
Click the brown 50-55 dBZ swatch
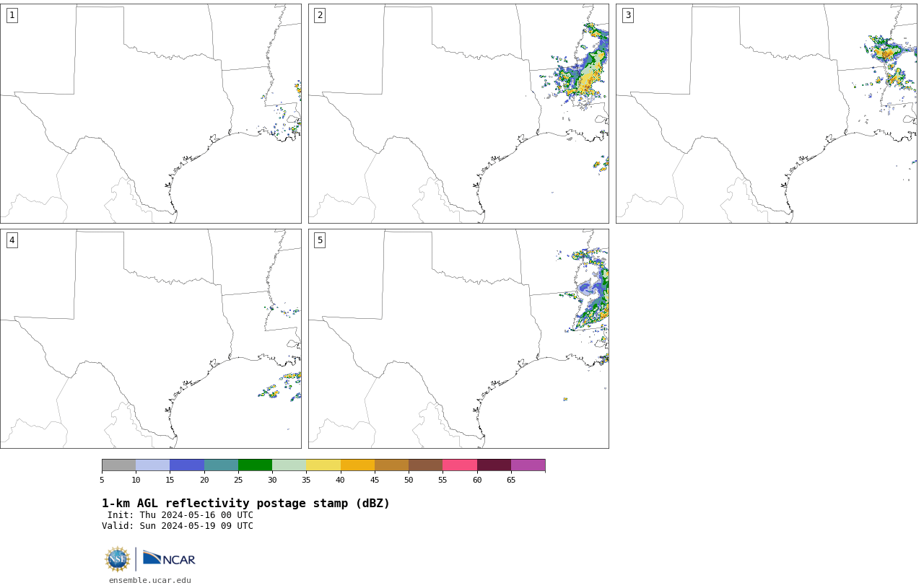[425, 465]
